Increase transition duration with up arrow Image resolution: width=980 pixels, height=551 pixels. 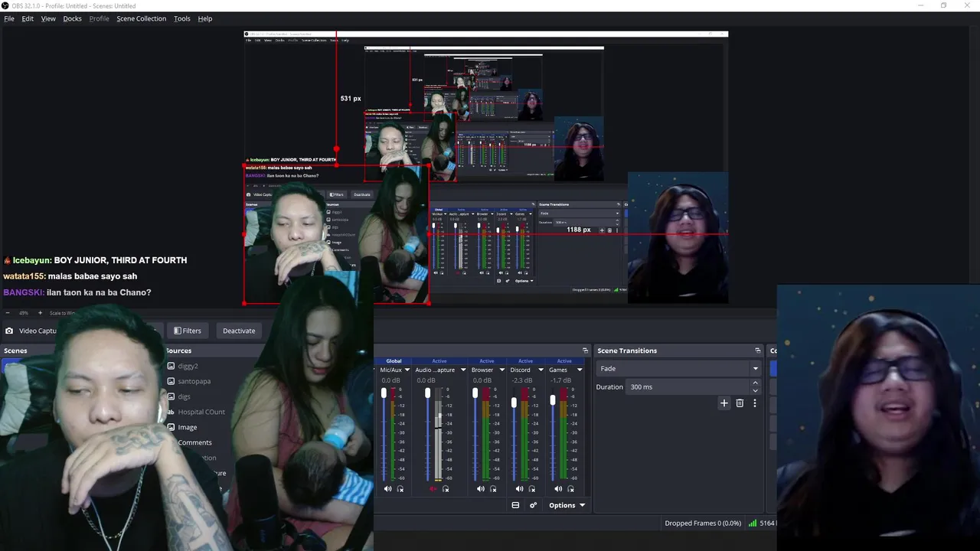point(755,383)
